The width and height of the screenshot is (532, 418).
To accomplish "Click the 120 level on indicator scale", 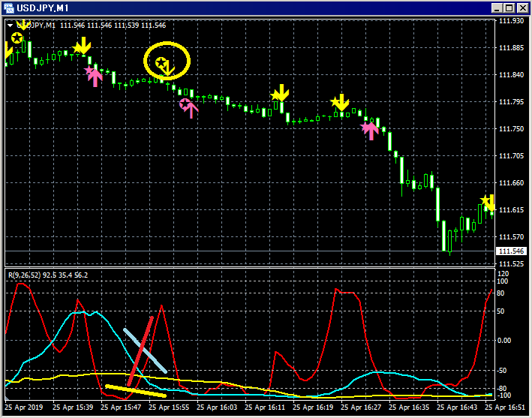I will 503,273.
